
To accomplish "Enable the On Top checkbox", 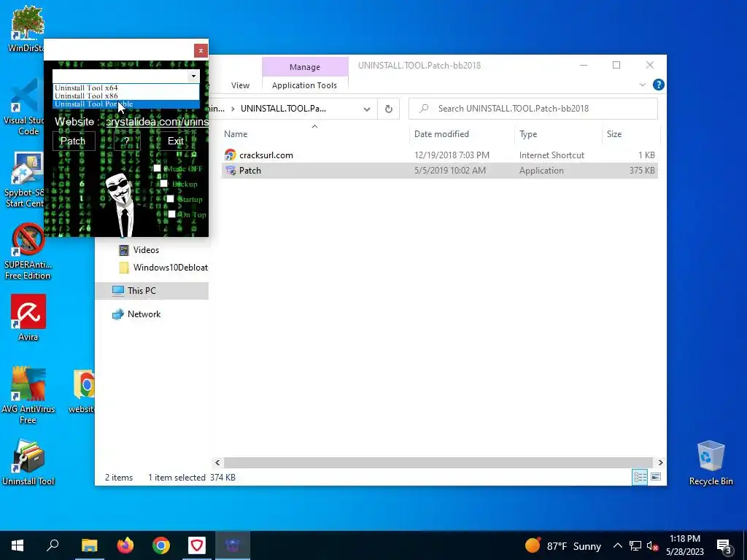I will [172, 214].
